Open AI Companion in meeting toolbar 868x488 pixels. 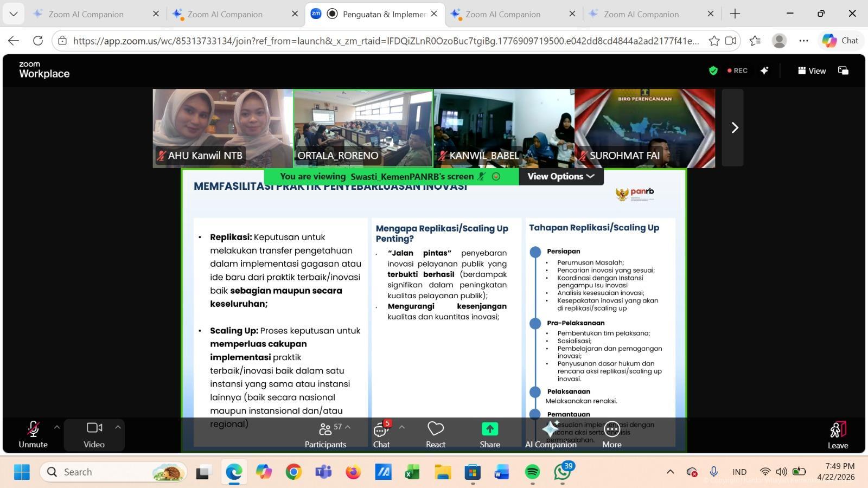click(x=551, y=434)
